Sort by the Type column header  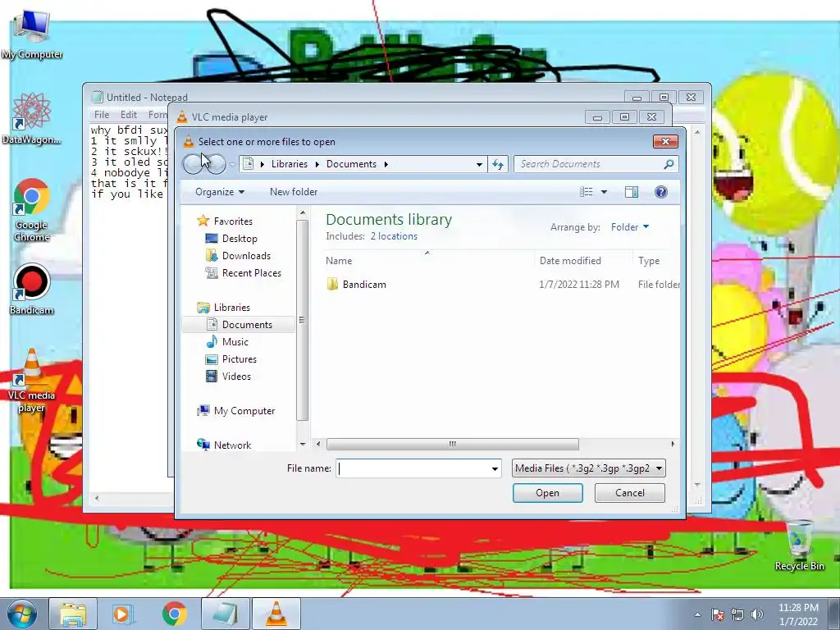(656, 261)
